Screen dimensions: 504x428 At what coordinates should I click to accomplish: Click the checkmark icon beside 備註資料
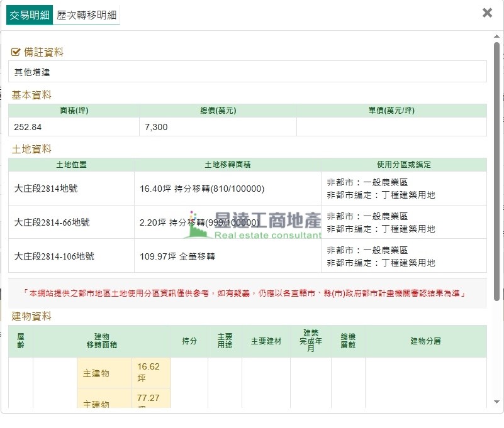point(16,52)
